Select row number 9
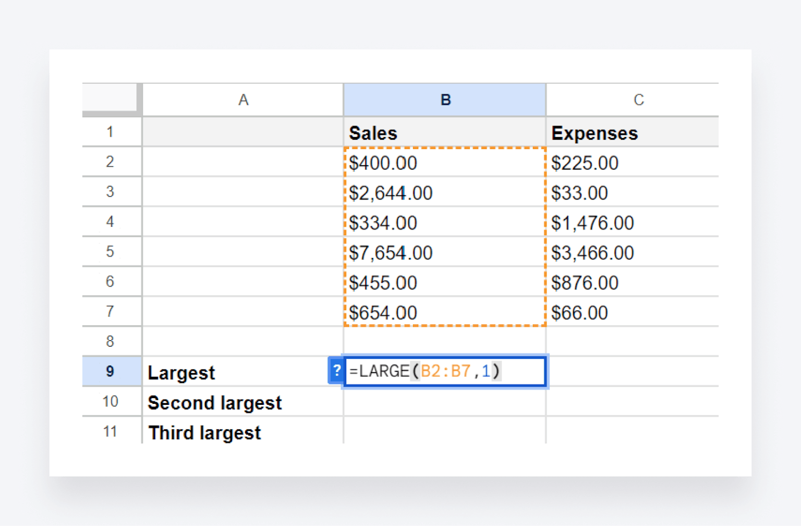 (x=111, y=372)
